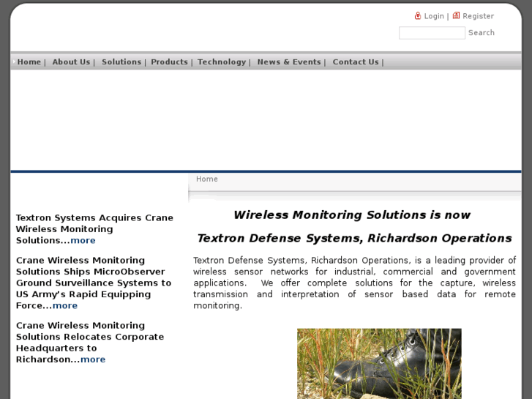Click the Register icon

(x=456, y=15)
